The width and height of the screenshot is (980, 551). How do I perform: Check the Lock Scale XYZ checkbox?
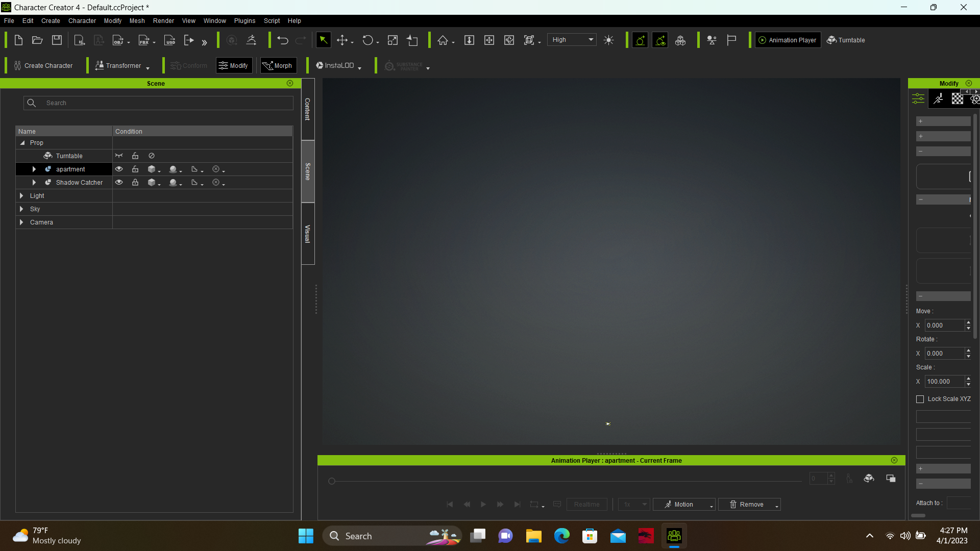pos(920,399)
